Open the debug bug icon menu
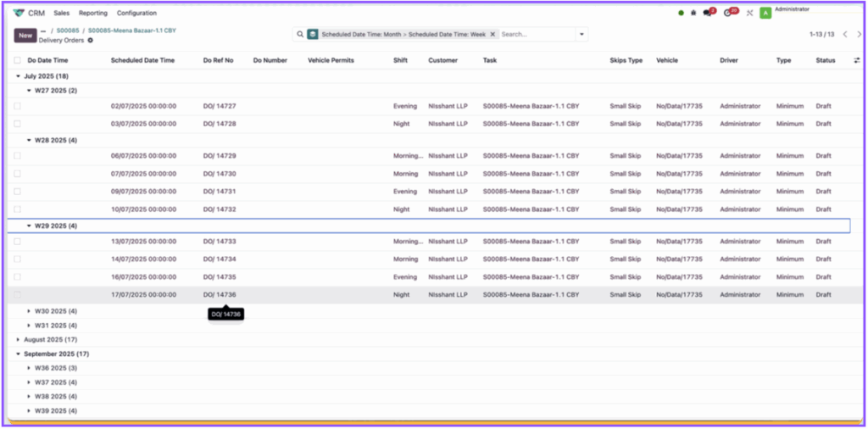This screenshot has height=429, width=868. click(694, 13)
